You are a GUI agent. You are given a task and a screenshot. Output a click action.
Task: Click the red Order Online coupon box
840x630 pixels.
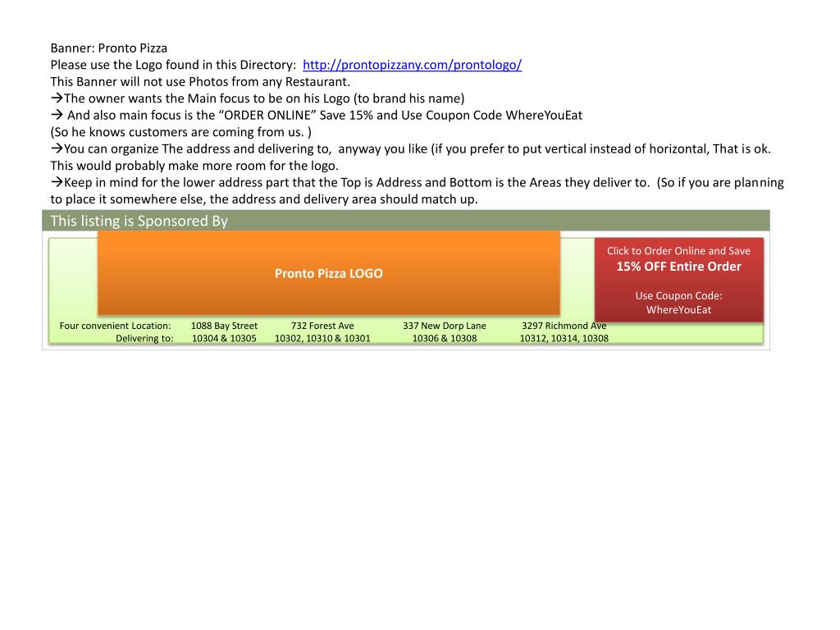point(678,280)
